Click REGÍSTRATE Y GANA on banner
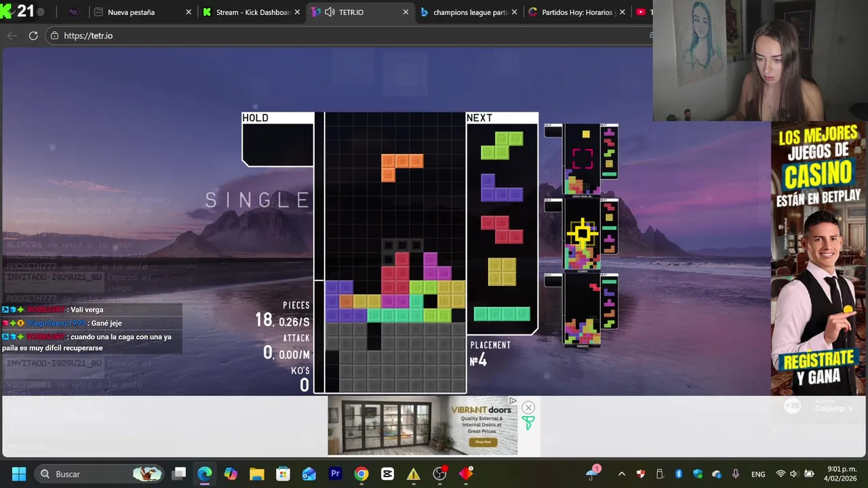This screenshot has height=488, width=868. click(x=818, y=368)
